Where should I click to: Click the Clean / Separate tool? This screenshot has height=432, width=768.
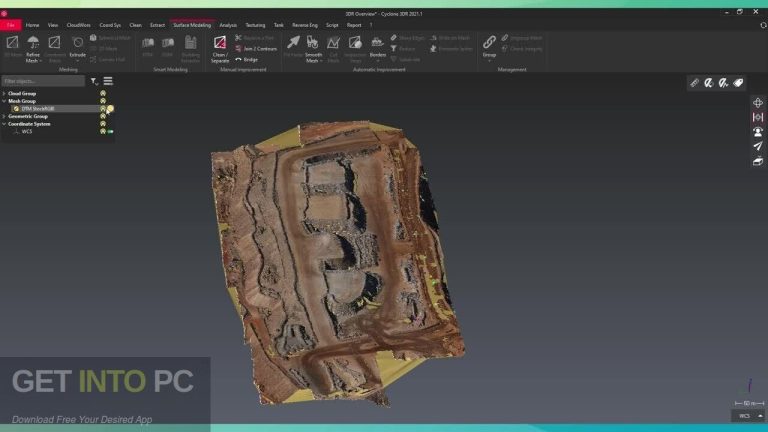[220, 43]
